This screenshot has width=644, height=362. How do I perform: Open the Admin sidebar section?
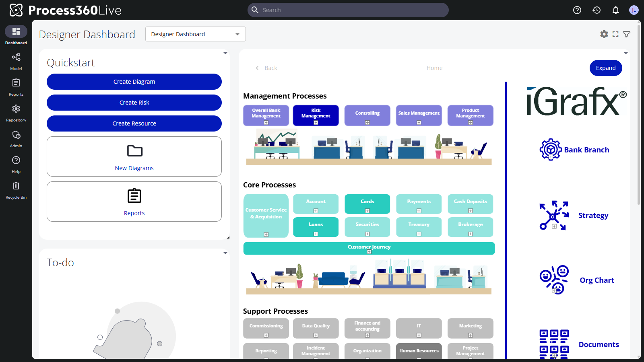[16, 138]
